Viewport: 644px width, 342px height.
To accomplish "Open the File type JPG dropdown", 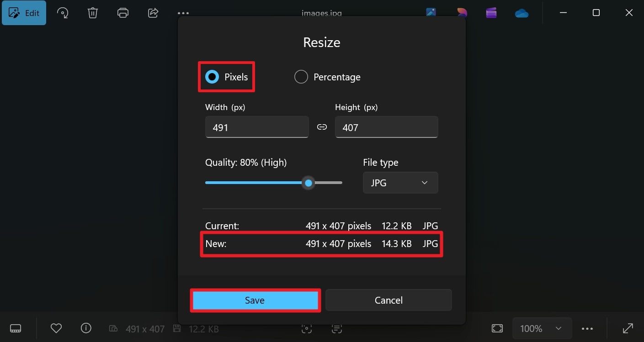I will (x=400, y=183).
